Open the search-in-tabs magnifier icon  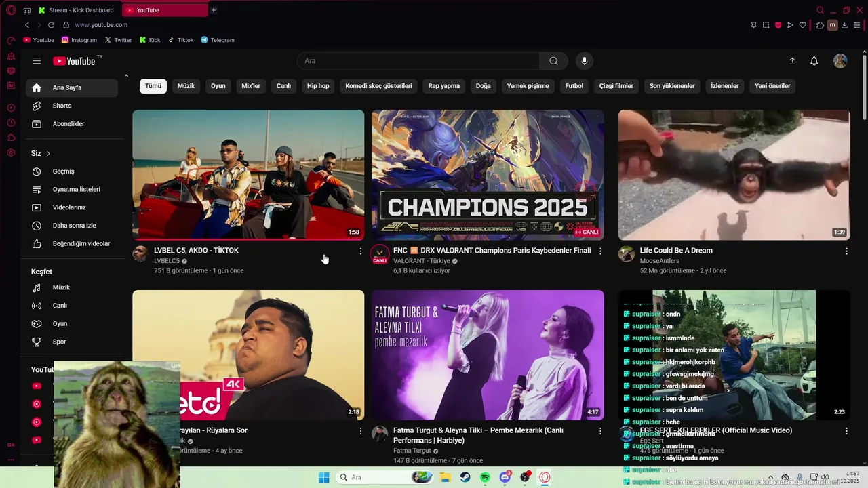[820, 10]
